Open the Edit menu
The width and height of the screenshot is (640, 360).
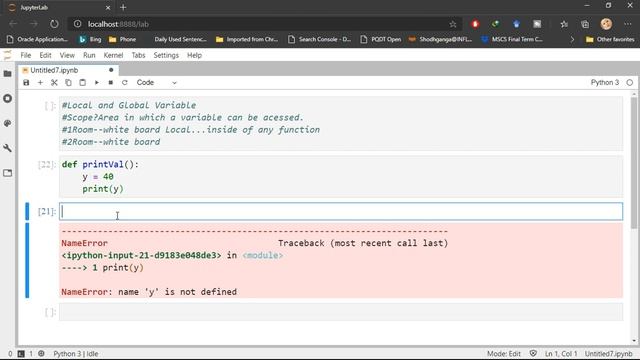point(45,55)
